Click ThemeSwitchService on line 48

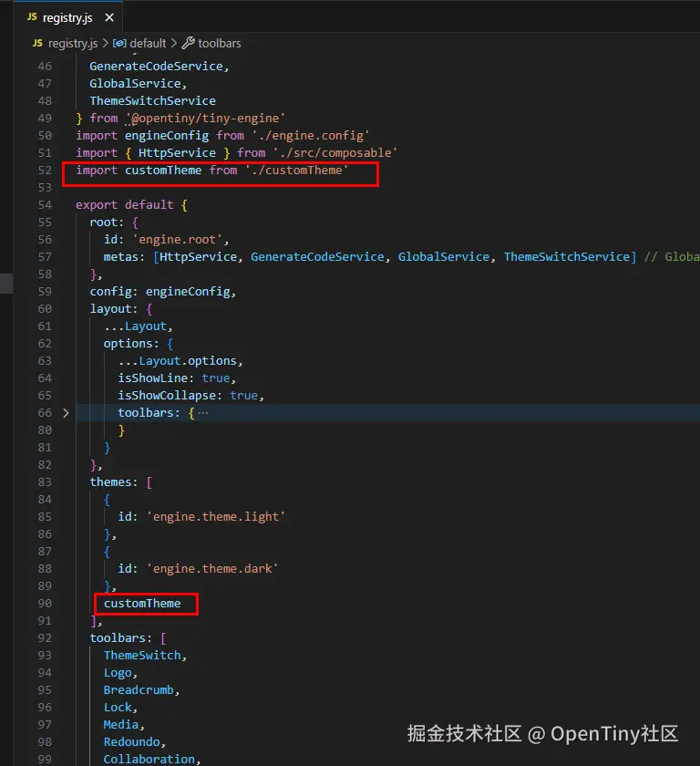tap(152, 100)
